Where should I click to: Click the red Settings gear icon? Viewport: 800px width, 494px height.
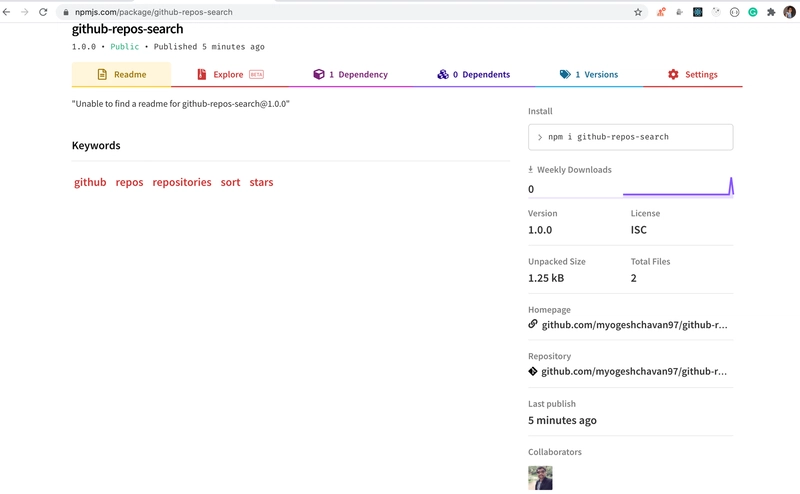point(673,75)
